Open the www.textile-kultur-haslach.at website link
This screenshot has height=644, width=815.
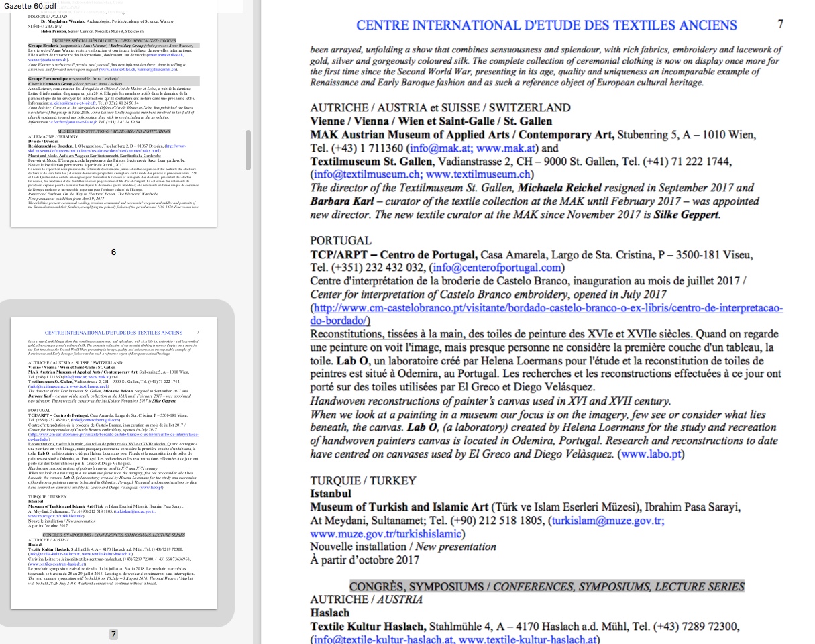(527, 640)
